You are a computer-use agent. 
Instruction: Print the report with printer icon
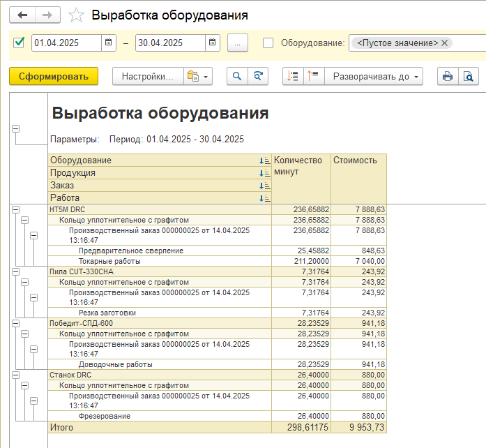coord(448,76)
